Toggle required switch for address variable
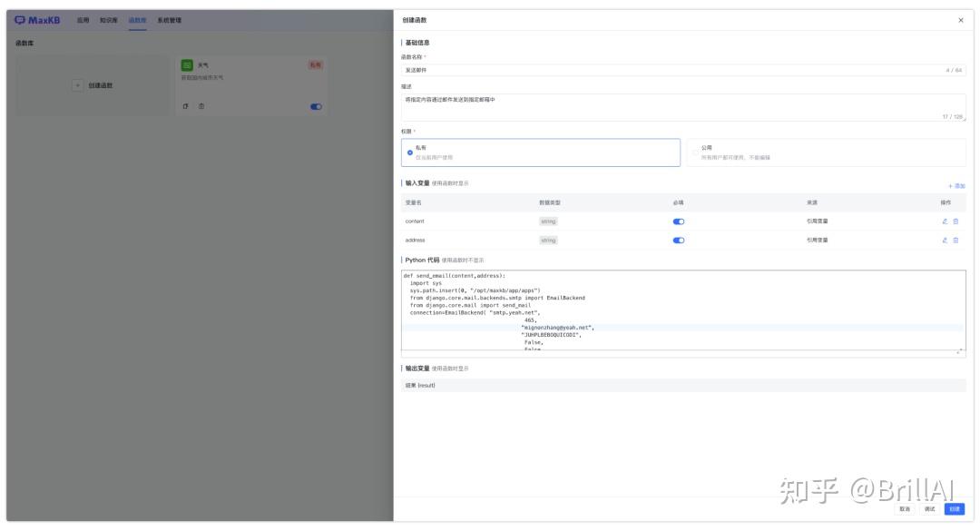Image resolution: width=980 pixels, height=531 pixels. (679, 241)
